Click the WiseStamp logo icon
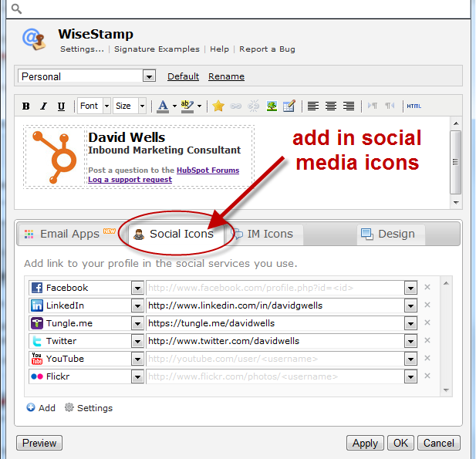The width and height of the screenshot is (476, 459). (34, 39)
